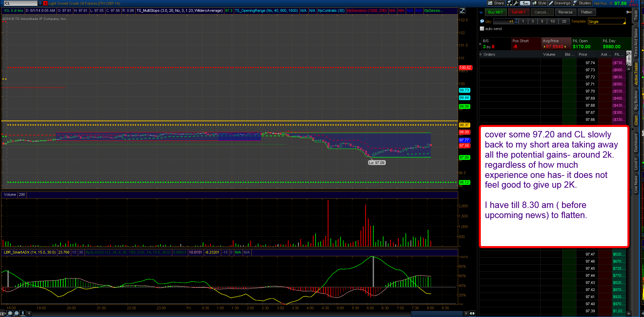This screenshot has width=644, height=317.
Task: Click the dollar sign icon at bottom left
Action: (23, 313)
